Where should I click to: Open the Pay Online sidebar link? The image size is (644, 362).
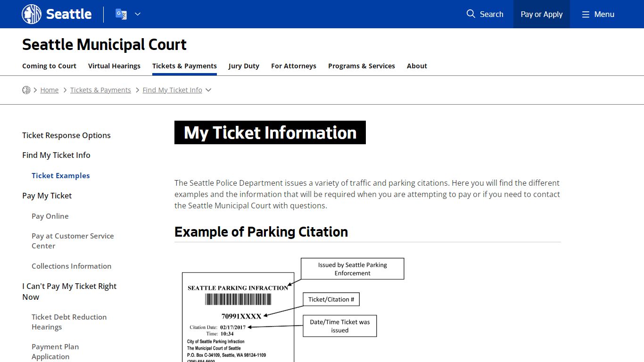point(50,216)
